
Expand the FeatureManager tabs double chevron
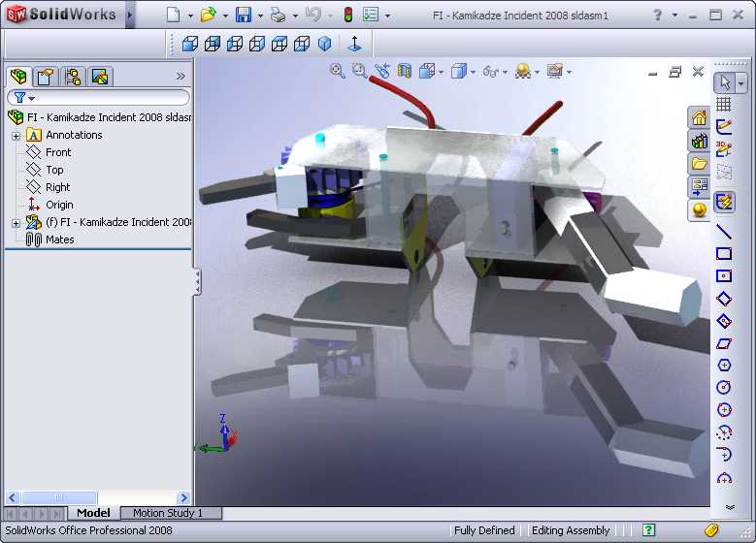click(181, 77)
